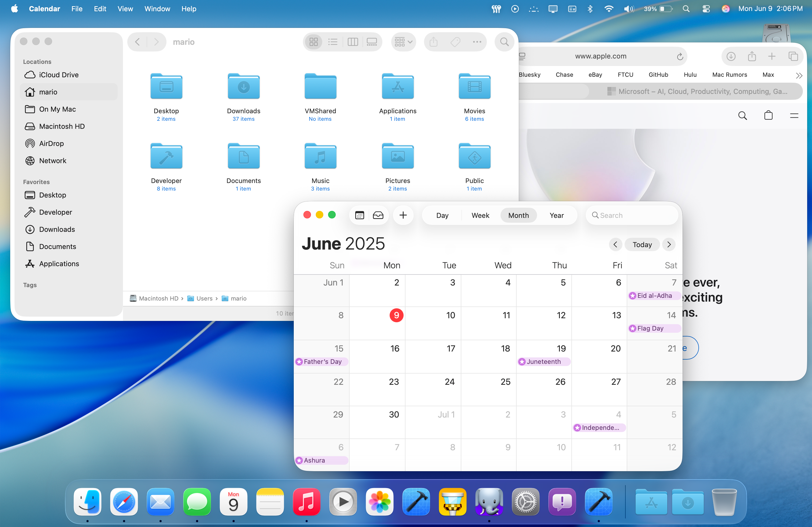This screenshot has width=812, height=527.
Task: Open the Independence Day event on July 4
Action: point(599,427)
